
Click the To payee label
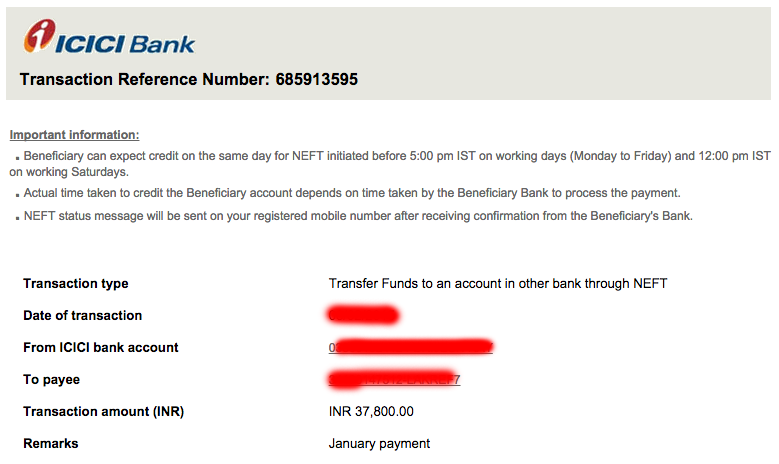(x=51, y=379)
